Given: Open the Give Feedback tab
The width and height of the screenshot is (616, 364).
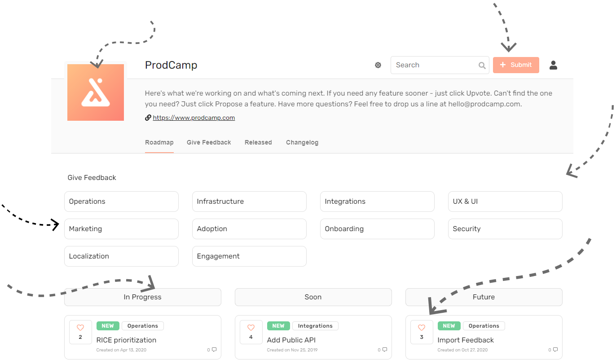Looking at the screenshot, I should coord(209,142).
